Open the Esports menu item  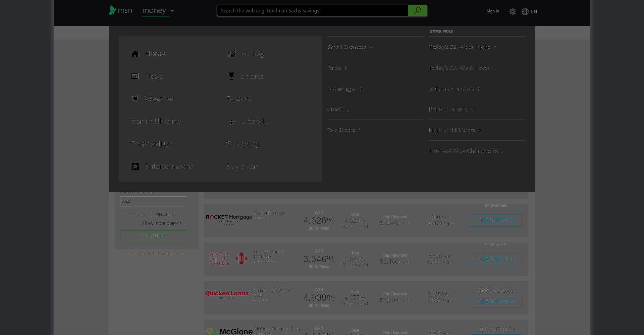pos(239,99)
